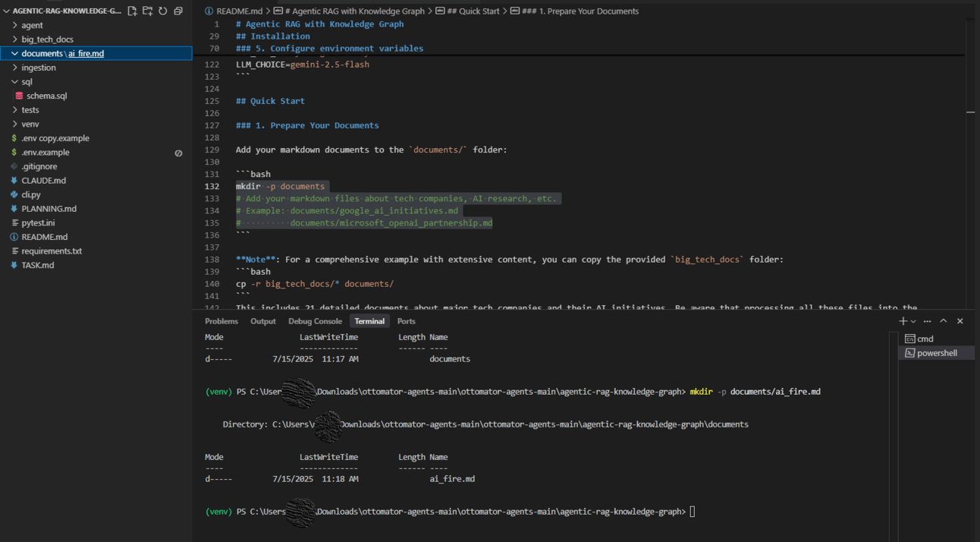Open pytest.ini file
The width and height of the screenshot is (980, 542).
tap(38, 223)
